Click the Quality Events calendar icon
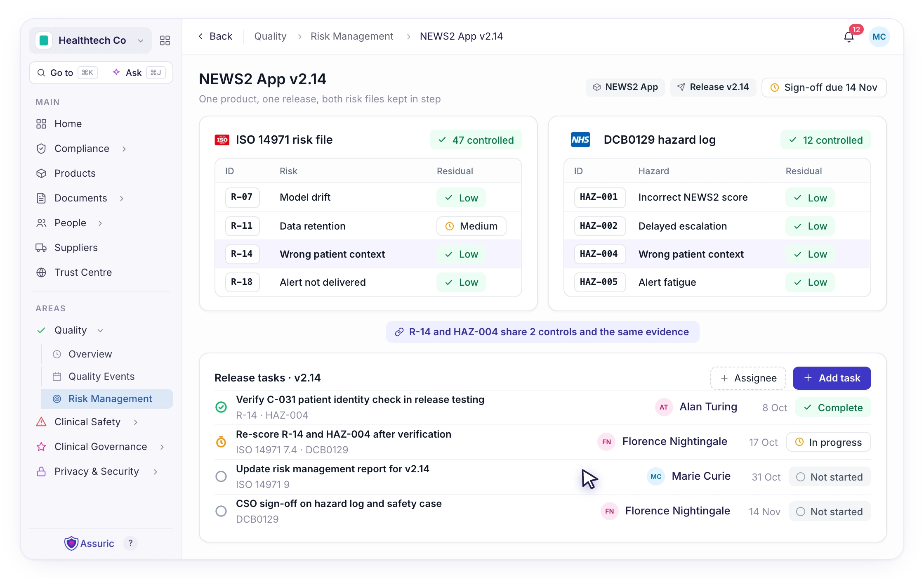This screenshot has width=924, height=578. pos(57,377)
